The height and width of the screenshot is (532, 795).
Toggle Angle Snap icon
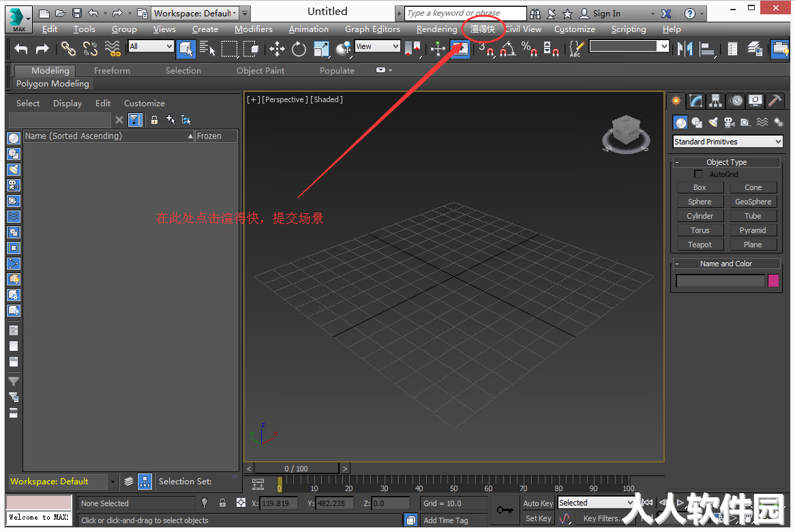point(508,48)
